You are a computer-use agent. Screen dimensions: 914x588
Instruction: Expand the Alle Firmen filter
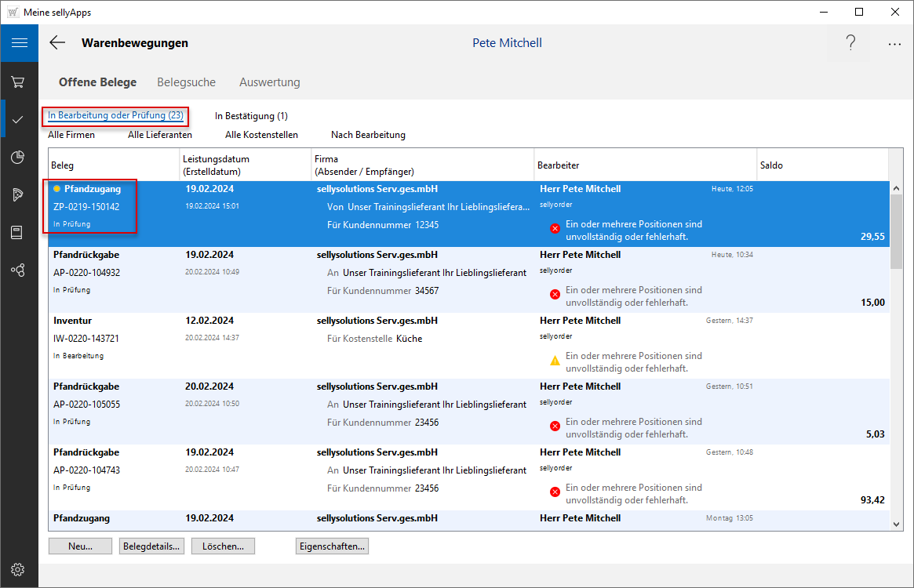point(71,135)
